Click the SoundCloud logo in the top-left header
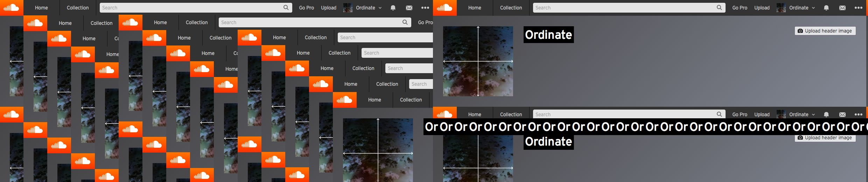The height and width of the screenshot is (182, 868). pyautogui.click(x=12, y=8)
